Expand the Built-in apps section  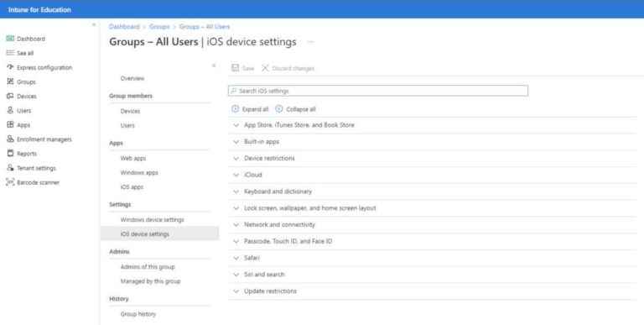point(432,142)
